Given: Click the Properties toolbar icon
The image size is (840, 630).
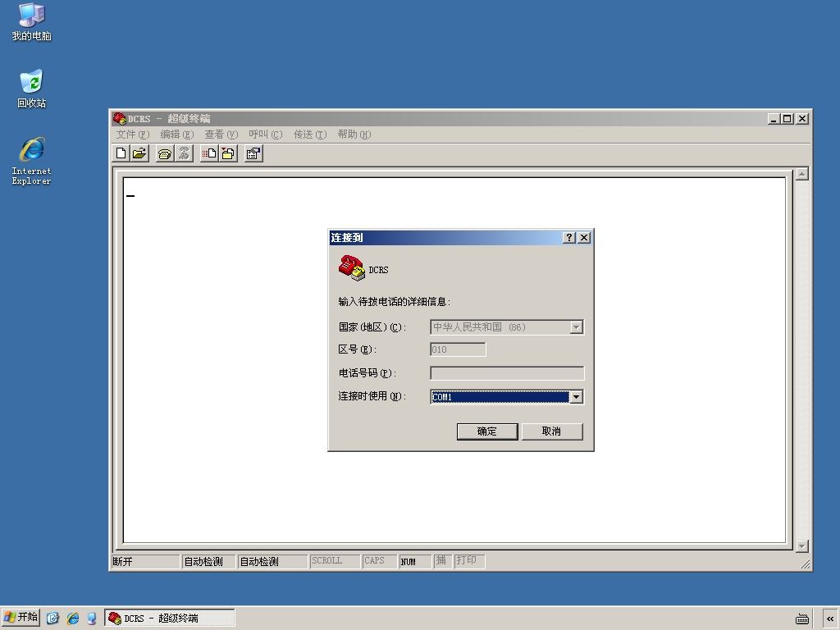Looking at the screenshot, I should [253, 153].
